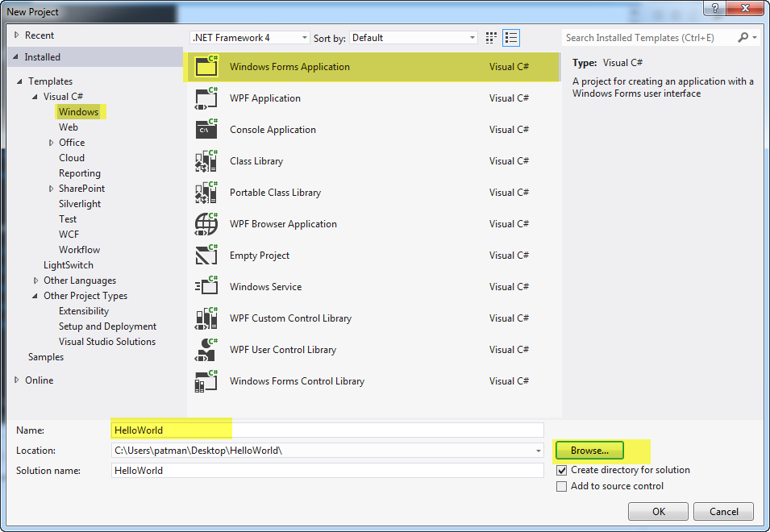The image size is (770, 532).
Task: Click the Console Application template icon
Action: point(206,130)
